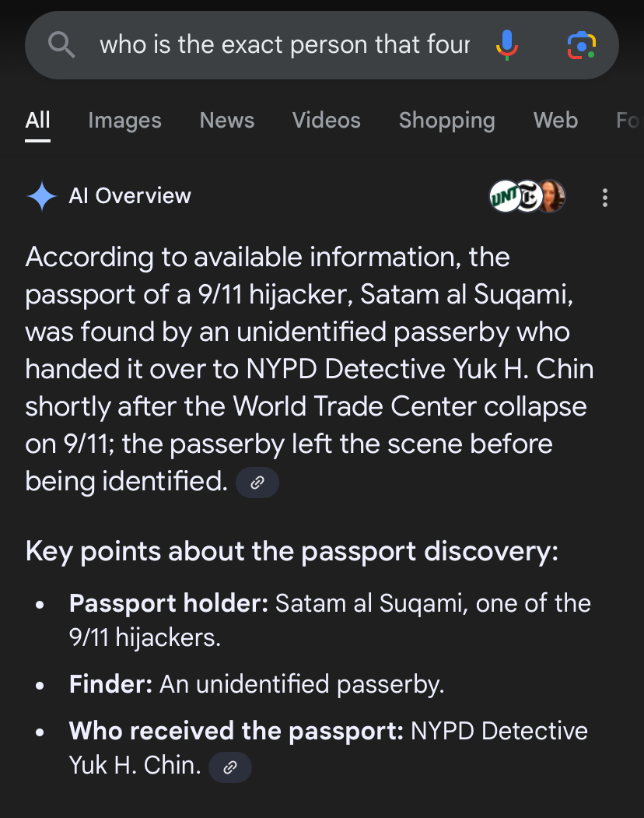
Task: Open the AI Overview three-dot menu
Action: pos(605,197)
